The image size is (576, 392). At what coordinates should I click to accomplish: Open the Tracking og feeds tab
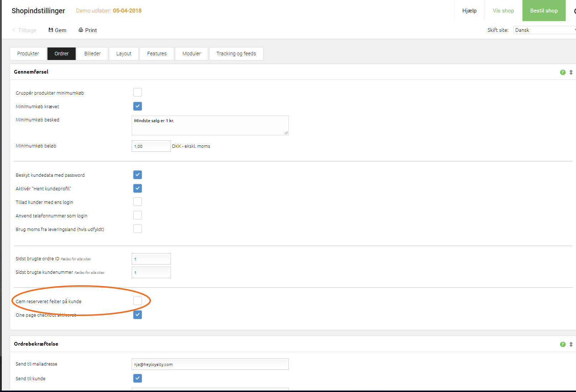tap(236, 54)
